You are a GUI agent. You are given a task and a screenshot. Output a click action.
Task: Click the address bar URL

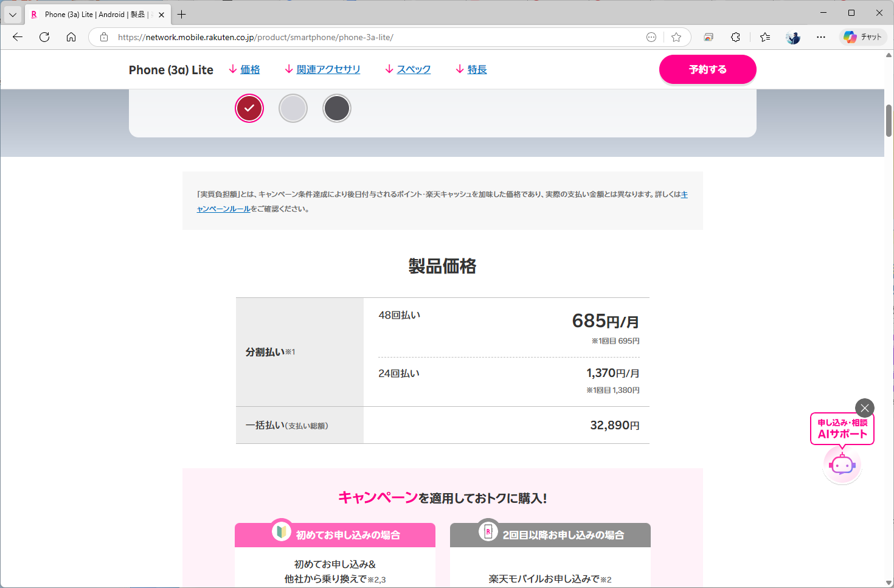[255, 37]
